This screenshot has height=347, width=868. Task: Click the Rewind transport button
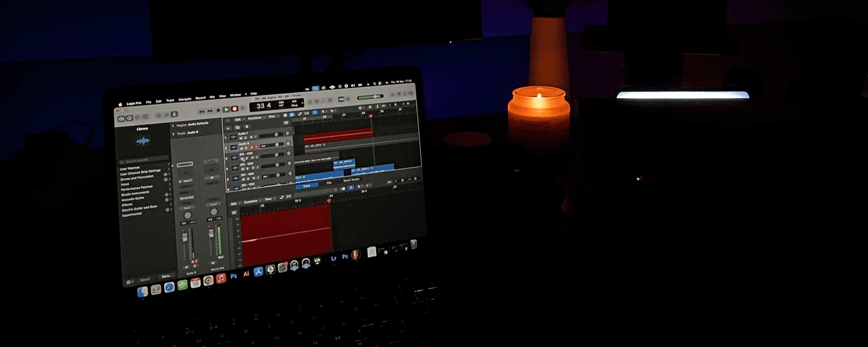pyautogui.click(x=202, y=111)
